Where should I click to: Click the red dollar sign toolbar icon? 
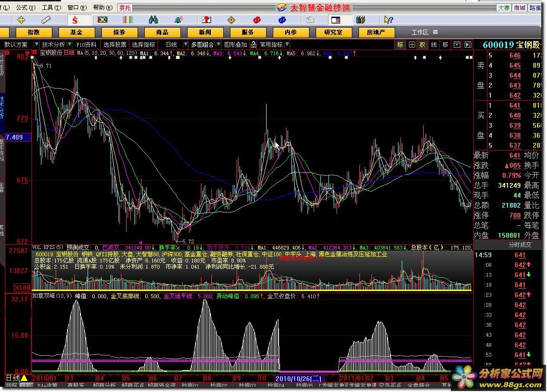pos(75,20)
